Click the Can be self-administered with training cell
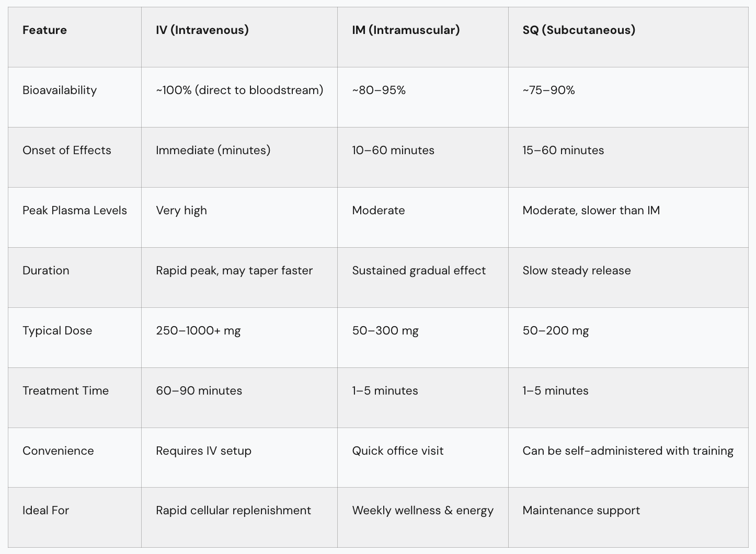 (x=628, y=451)
